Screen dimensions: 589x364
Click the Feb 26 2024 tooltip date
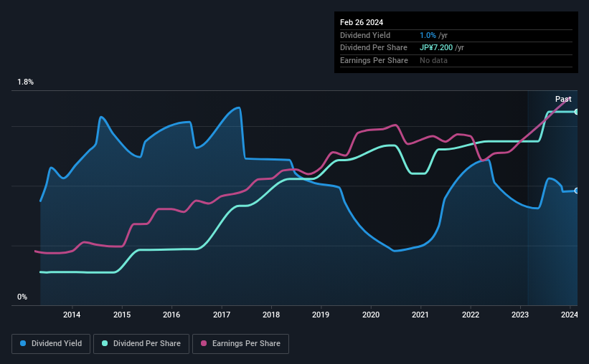click(362, 22)
